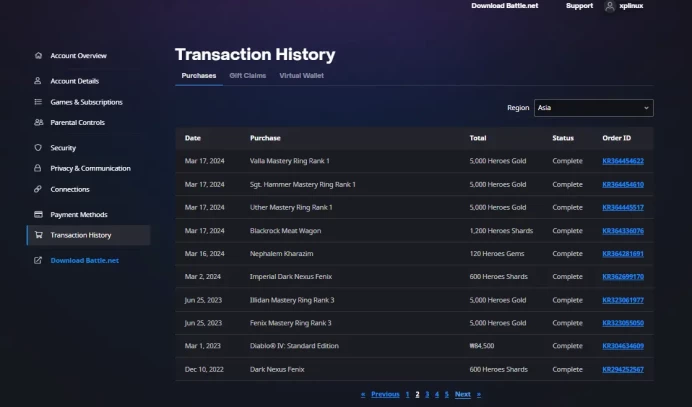Go to page 1
The image size is (692, 407).
pyautogui.click(x=407, y=394)
